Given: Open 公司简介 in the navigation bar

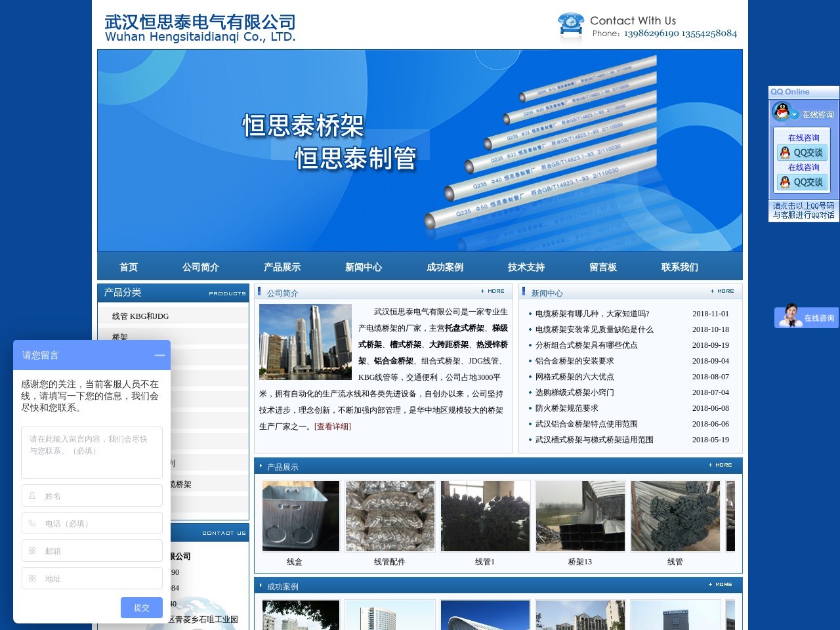Looking at the screenshot, I should 201,267.
